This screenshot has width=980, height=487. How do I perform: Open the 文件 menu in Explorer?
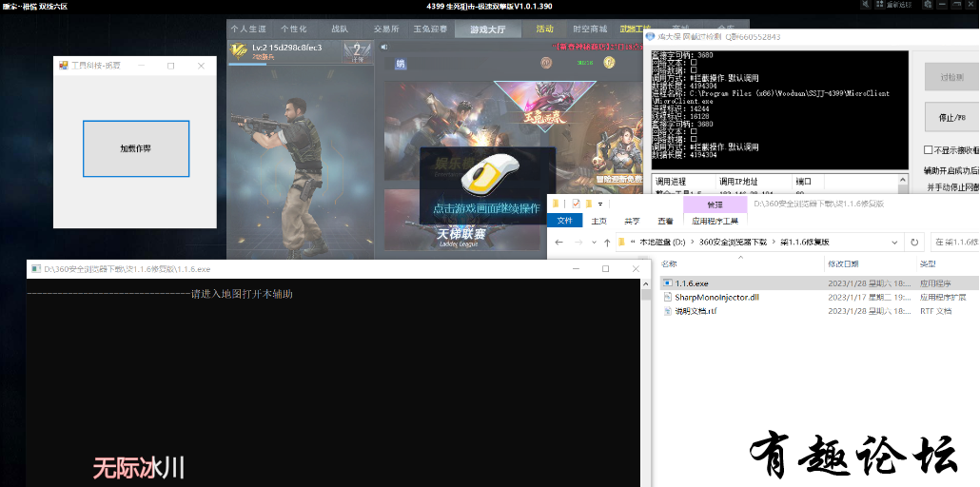click(564, 221)
